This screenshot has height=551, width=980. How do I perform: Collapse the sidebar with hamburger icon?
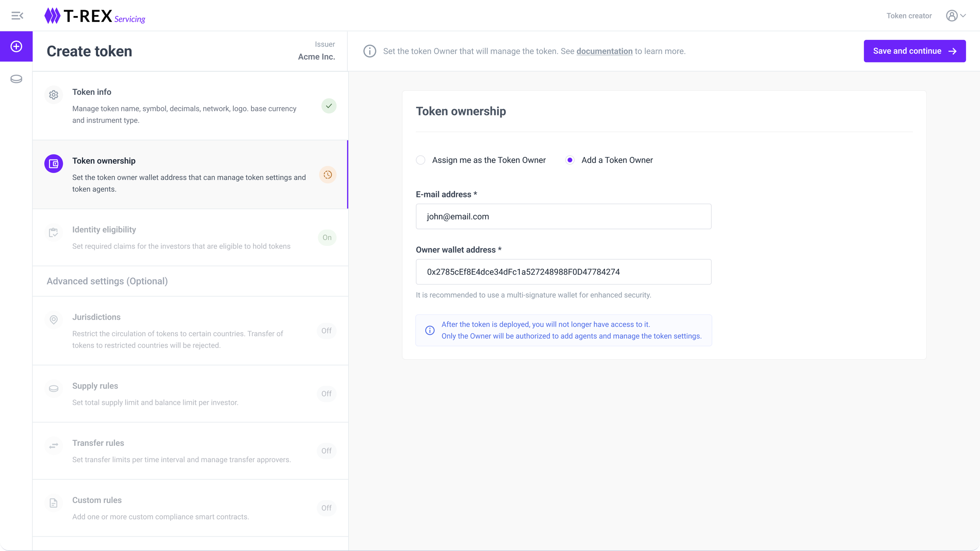17,16
